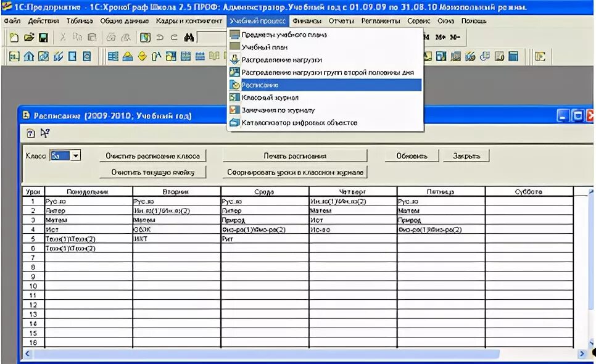
Task: Click the New document icon in the top toolbar
Action: 14,37
